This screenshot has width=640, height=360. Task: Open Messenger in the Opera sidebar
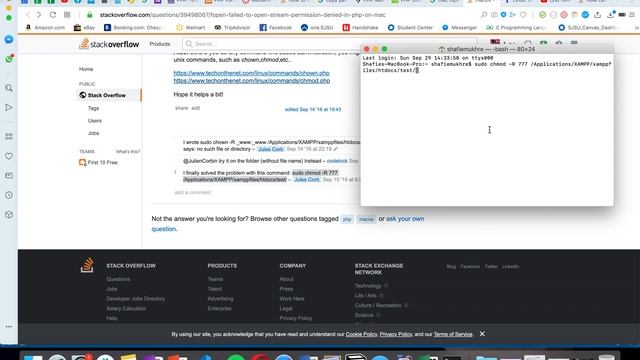coord(9,40)
